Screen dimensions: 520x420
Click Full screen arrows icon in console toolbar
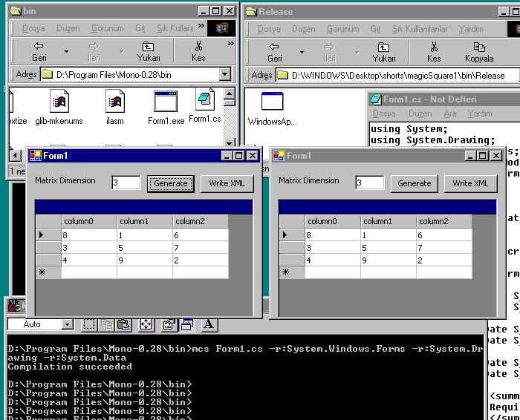click(146, 324)
